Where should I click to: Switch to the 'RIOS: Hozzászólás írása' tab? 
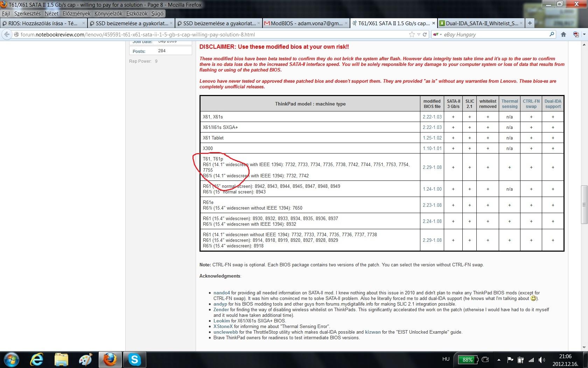(43, 23)
